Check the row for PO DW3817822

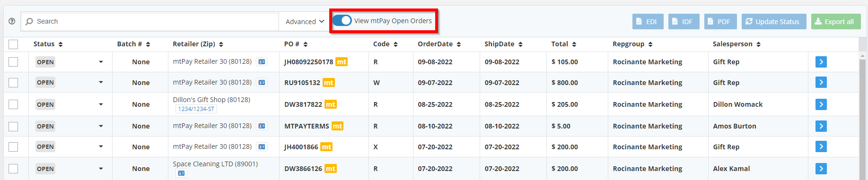13,104
